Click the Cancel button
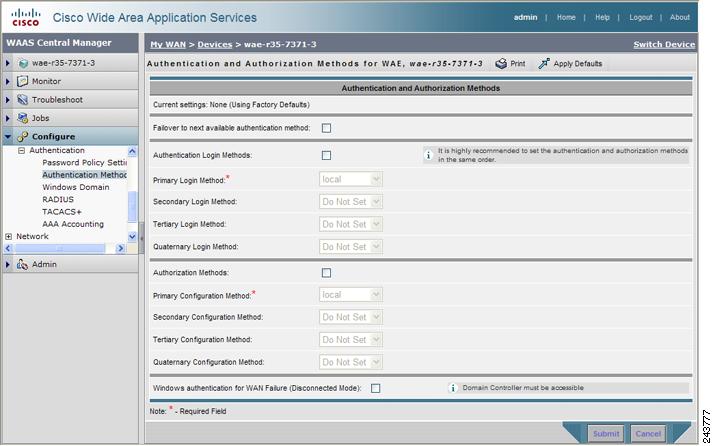Viewport: 712px width, 446px height. (648, 434)
